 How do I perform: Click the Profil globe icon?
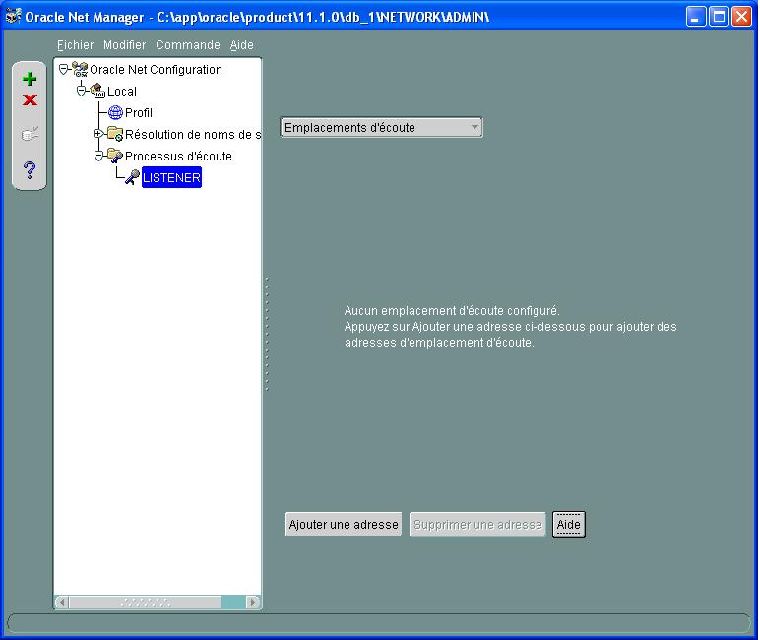click(x=115, y=112)
